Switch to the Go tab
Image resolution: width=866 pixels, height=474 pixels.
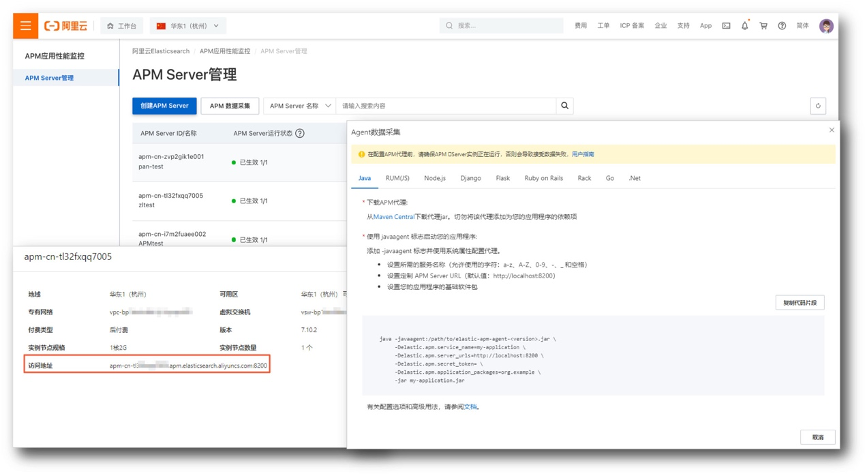coord(610,178)
